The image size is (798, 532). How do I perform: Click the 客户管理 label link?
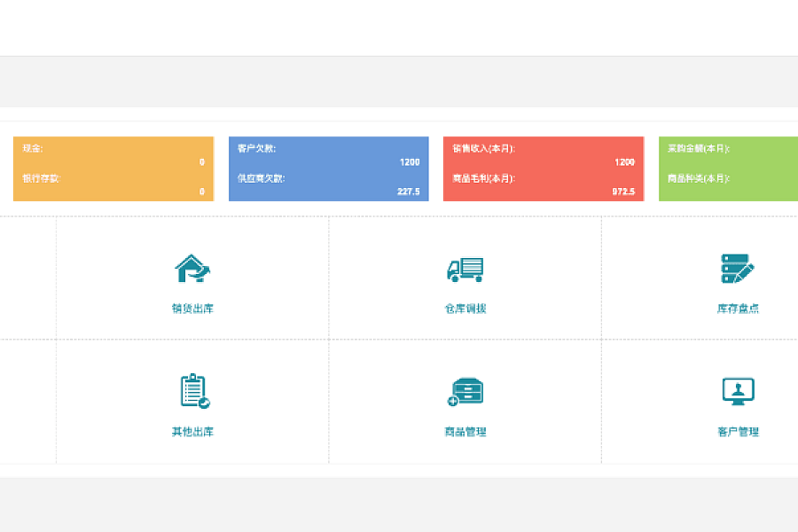pyautogui.click(x=738, y=432)
